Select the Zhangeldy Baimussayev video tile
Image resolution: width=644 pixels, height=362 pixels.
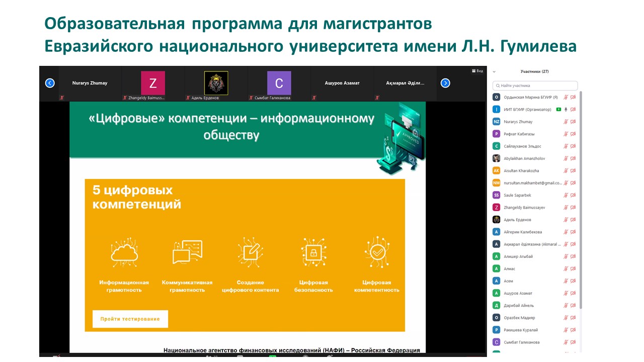tap(153, 83)
